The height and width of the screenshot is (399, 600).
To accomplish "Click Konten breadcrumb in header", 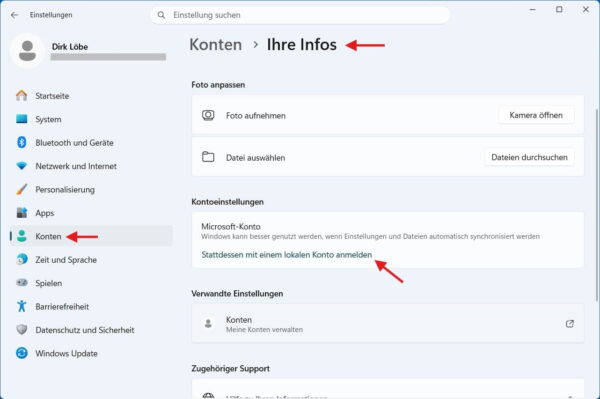I will (215, 44).
